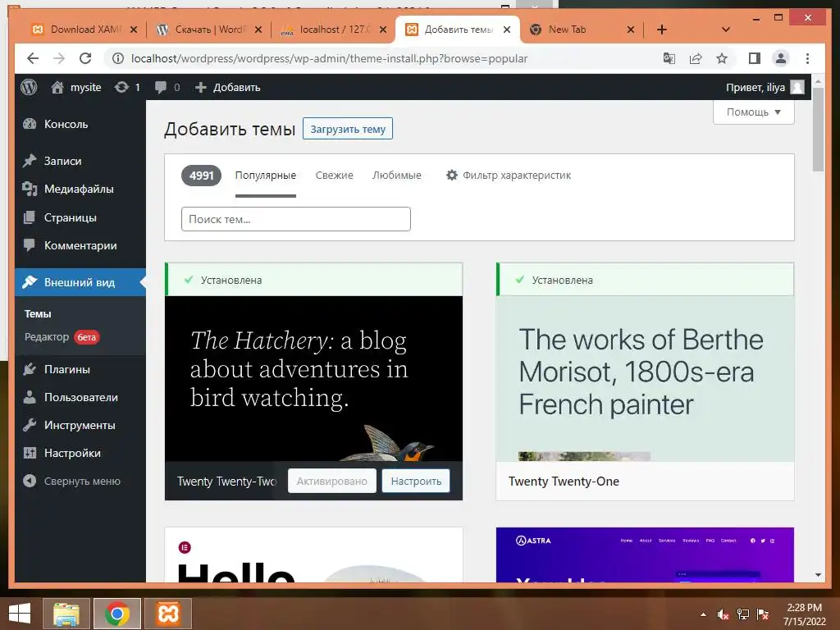Open the Windows Start button

[20, 614]
